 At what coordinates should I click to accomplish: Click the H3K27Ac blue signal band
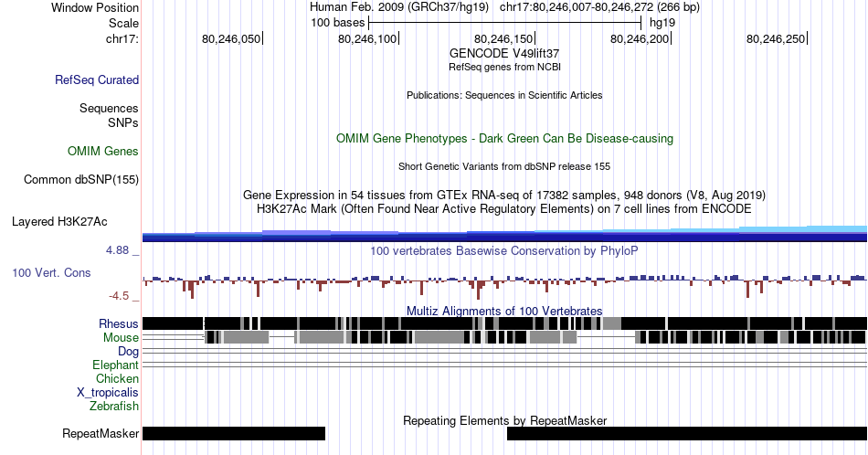504,234
